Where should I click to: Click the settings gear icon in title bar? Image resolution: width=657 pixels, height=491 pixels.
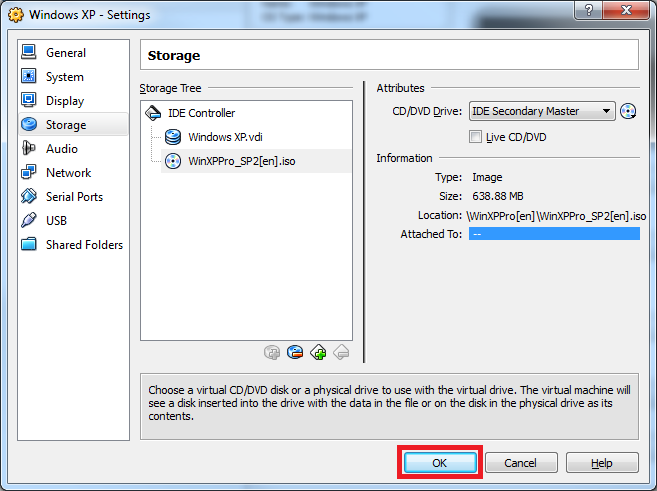click(16, 15)
